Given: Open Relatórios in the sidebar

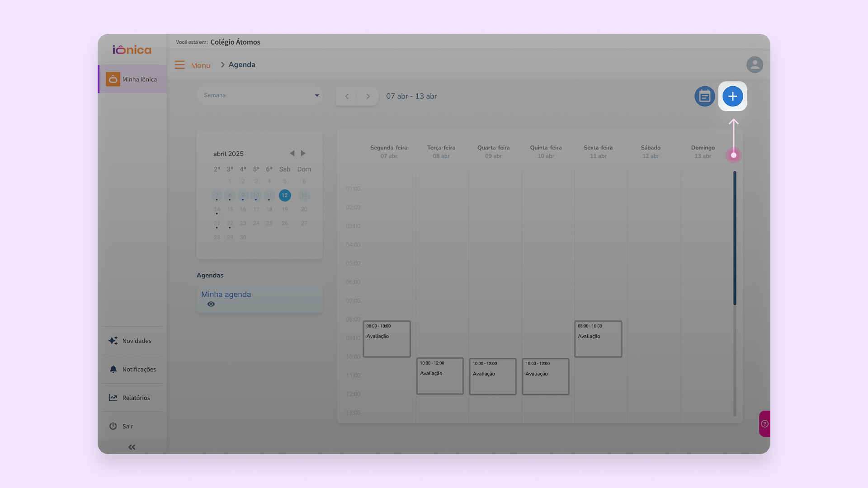Looking at the screenshot, I should pyautogui.click(x=132, y=398).
